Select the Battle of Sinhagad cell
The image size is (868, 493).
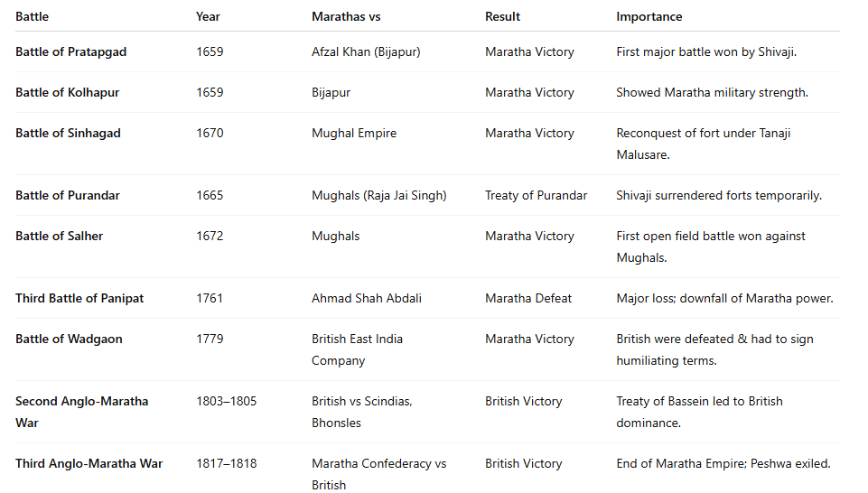[68, 133]
